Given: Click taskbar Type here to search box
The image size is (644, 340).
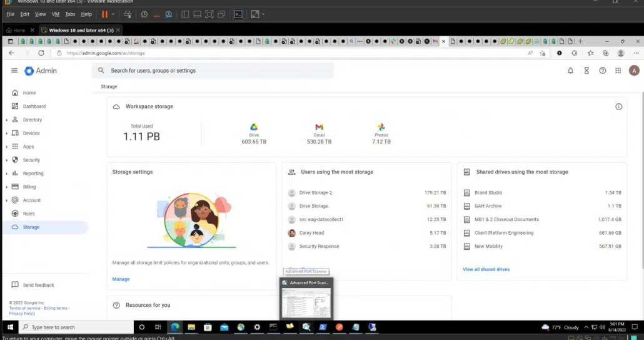Looking at the screenshot, I should click(x=76, y=327).
